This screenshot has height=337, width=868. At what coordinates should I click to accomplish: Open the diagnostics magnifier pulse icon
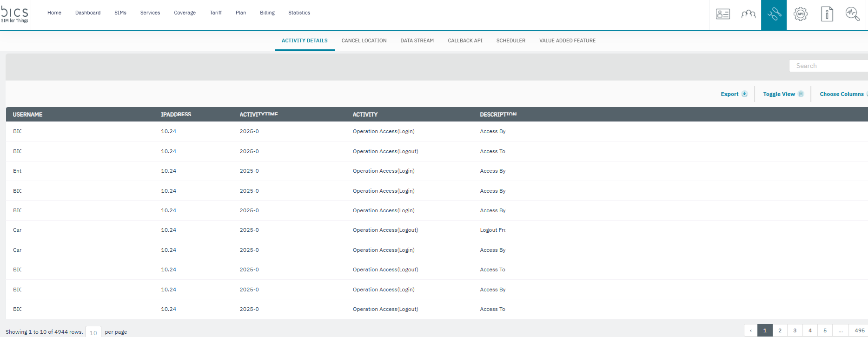pyautogui.click(x=852, y=14)
